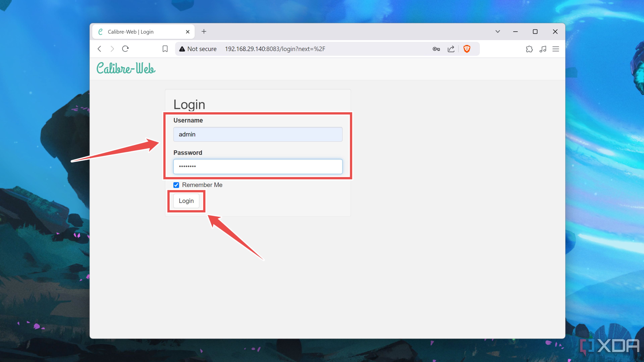Click the Calibre-Web logo
This screenshot has width=644, height=362.
pyautogui.click(x=126, y=68)
